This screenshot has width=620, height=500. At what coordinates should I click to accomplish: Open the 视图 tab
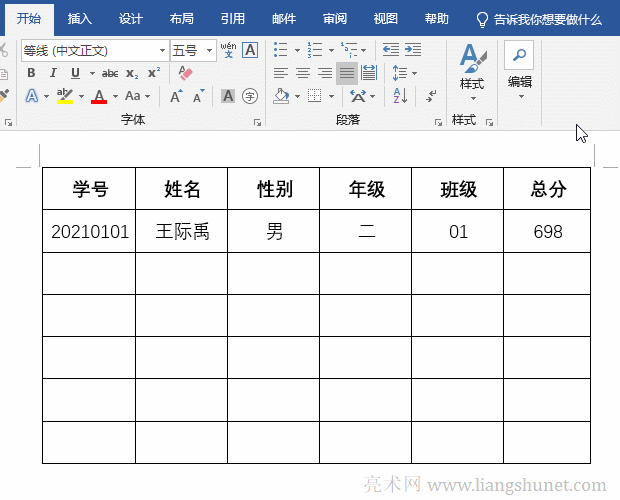(386, 19)
